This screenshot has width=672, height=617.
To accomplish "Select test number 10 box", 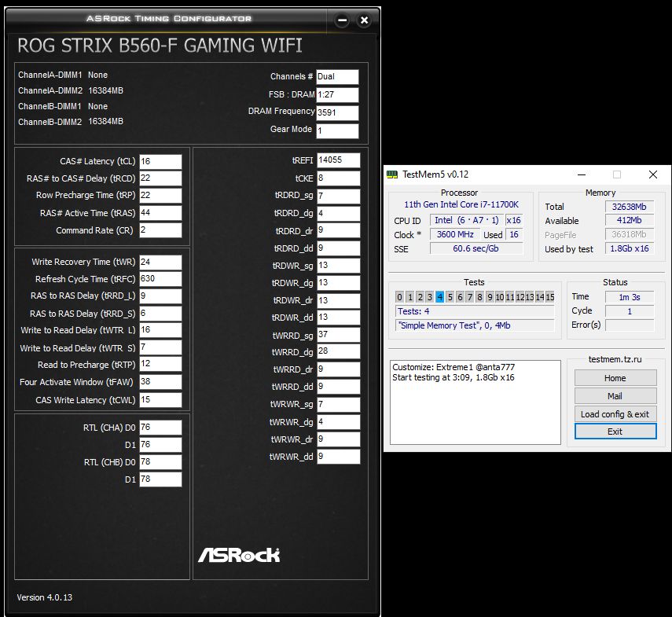I will (x=500, y=296).
